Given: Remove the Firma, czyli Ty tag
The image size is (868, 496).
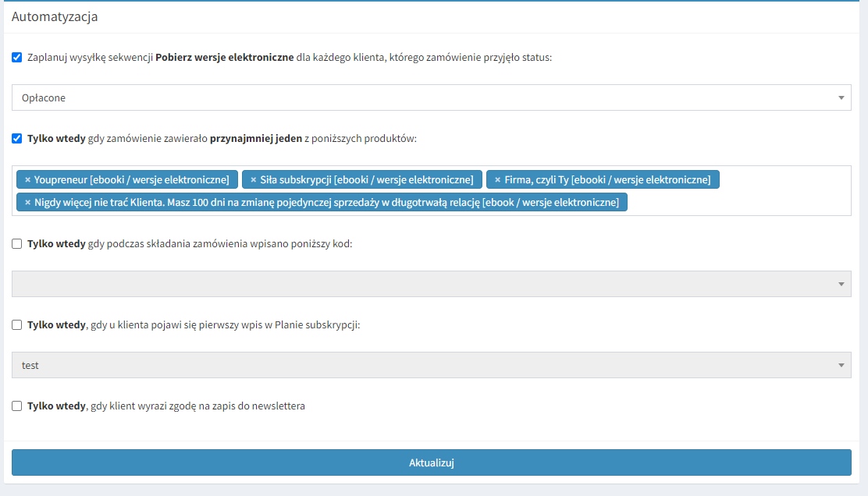Looking at the screenshot, I should click(497, 180).
